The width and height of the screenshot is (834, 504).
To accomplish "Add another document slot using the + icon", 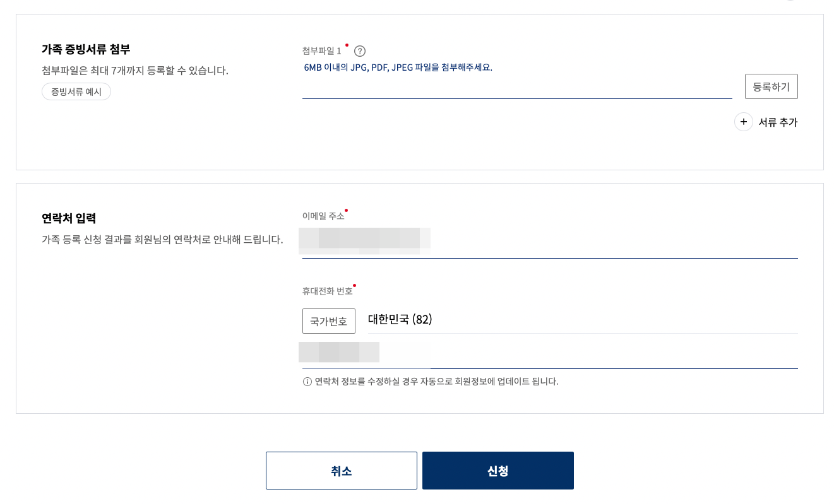I will pyautogui.click(x=744, y=122).
